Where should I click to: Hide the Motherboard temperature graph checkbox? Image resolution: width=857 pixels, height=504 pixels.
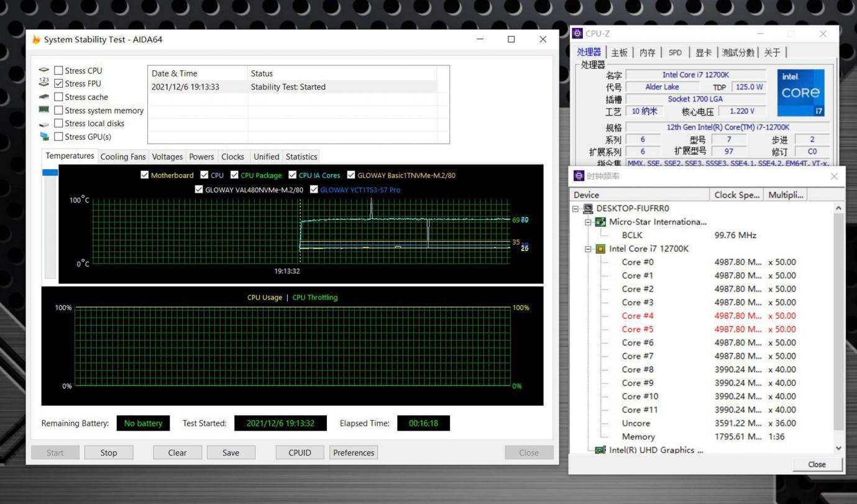pos(145,175)
